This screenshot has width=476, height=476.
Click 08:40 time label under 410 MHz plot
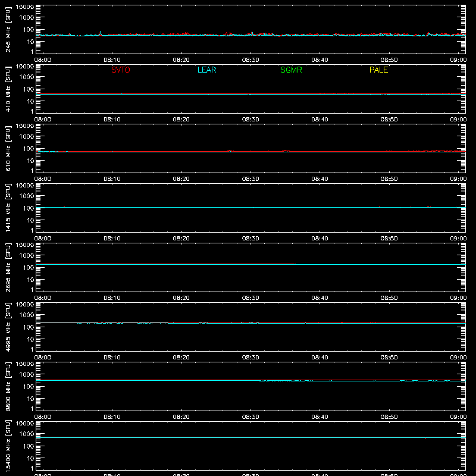320,120
